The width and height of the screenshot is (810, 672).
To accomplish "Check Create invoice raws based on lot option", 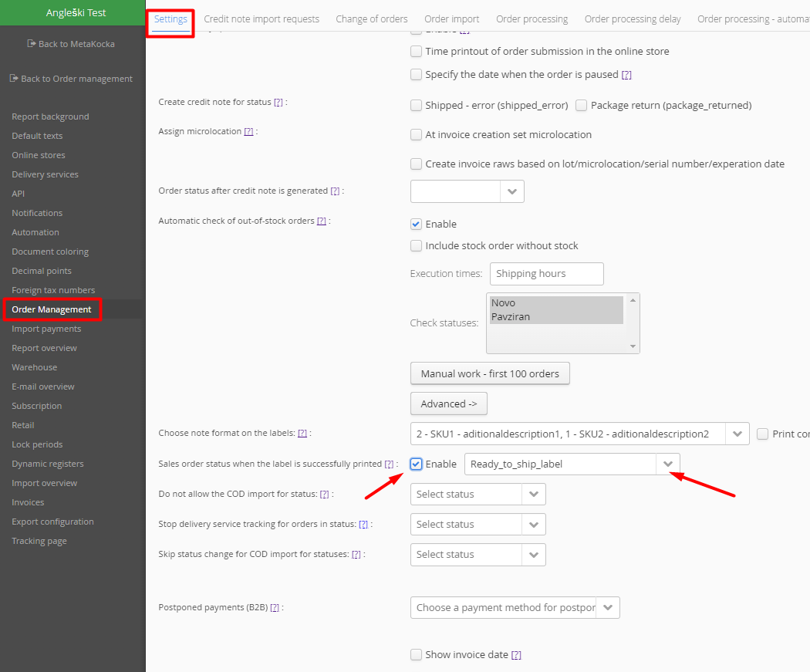I will [x=416, y=164].
